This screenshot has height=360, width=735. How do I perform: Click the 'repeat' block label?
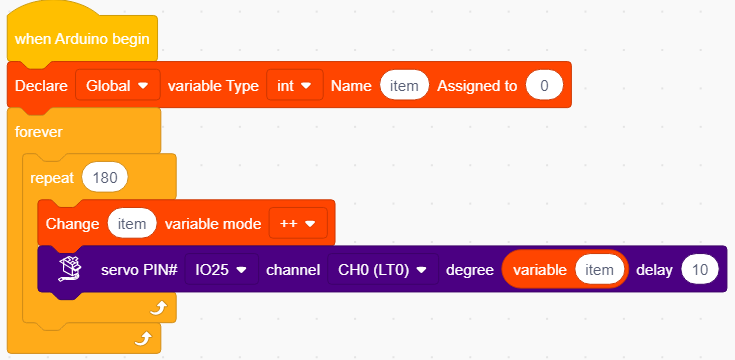[52, 178]
